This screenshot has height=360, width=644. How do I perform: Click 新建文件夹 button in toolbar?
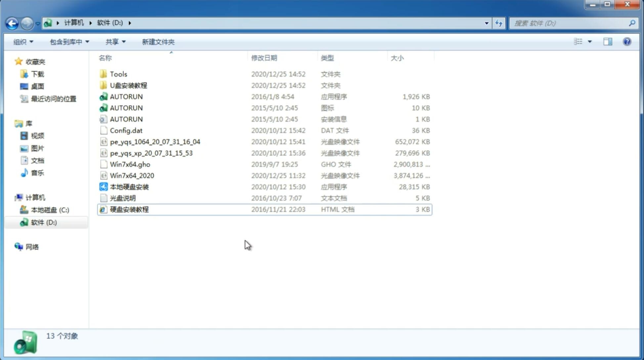pos(158,42)
